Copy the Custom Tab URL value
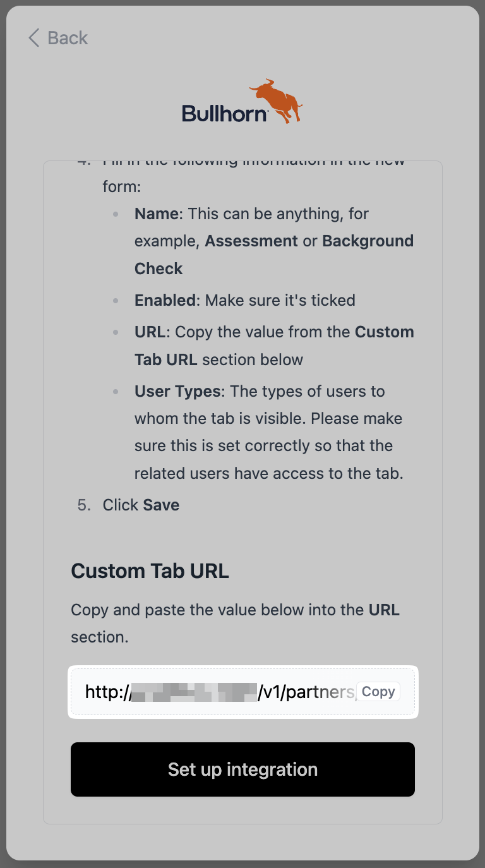Viewport: 485px width, 868px height. (x=378, y=692)
